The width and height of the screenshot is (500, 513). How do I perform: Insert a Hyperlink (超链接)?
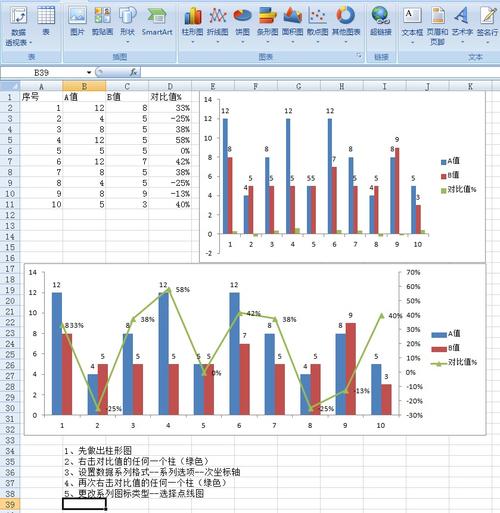[381, 21]
